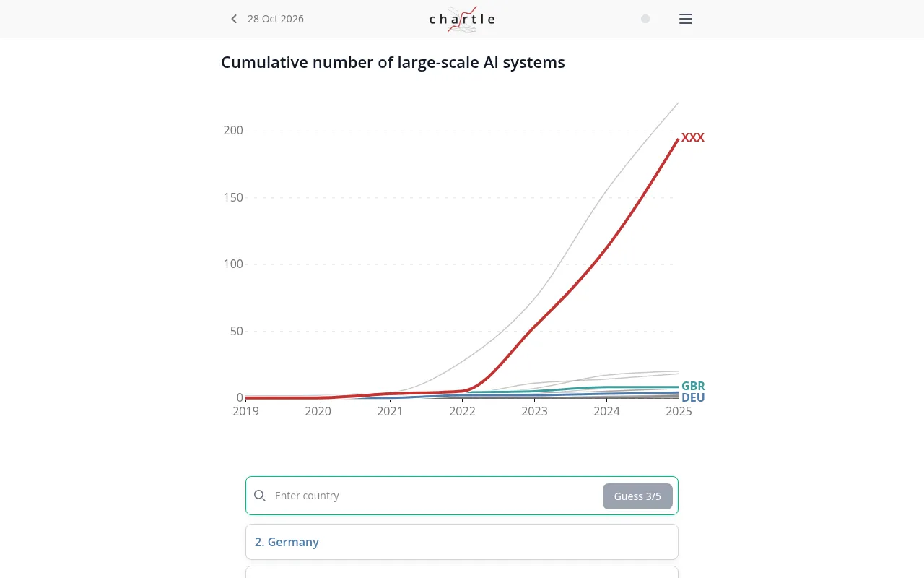Click the 200 y-axis label
Screen dimensions: 924x578
233,131
